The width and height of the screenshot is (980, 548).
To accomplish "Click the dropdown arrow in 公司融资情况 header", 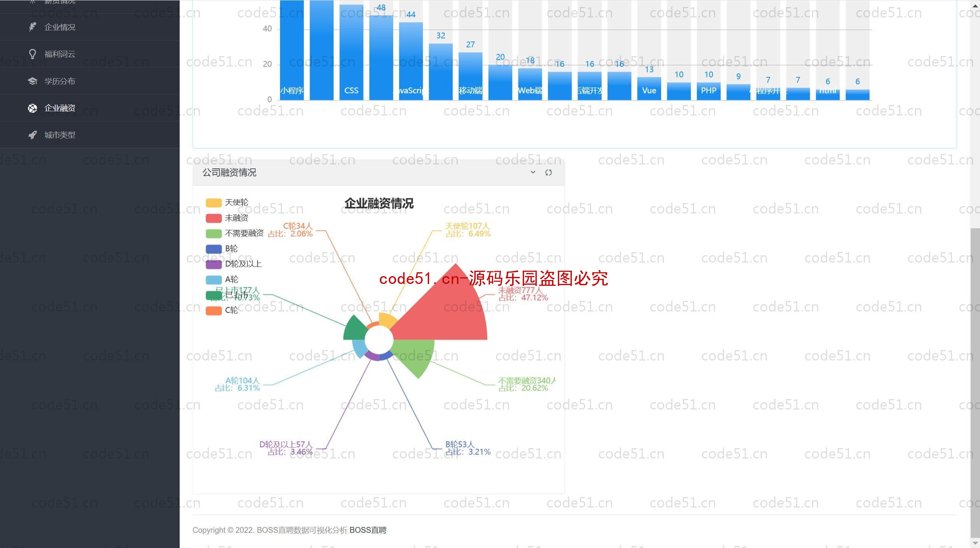I will [532, 172].
